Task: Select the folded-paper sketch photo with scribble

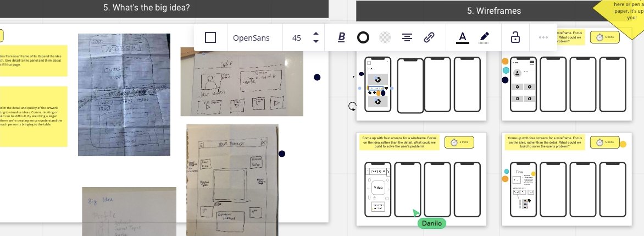Action: tap(124, 95)
